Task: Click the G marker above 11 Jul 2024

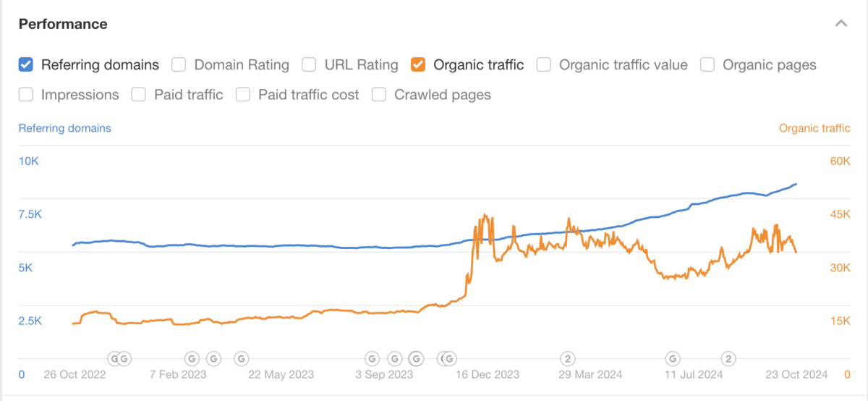Action: tap(673, 358)
